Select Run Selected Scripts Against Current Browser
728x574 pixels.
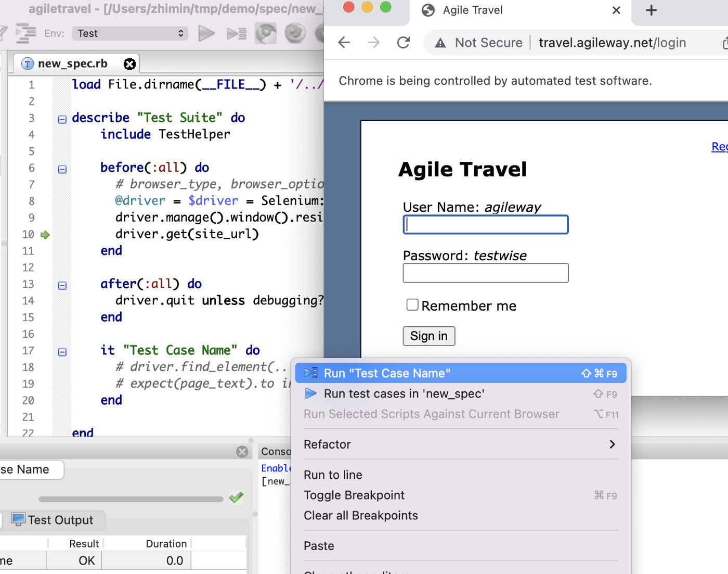click(x=461, y=414)
